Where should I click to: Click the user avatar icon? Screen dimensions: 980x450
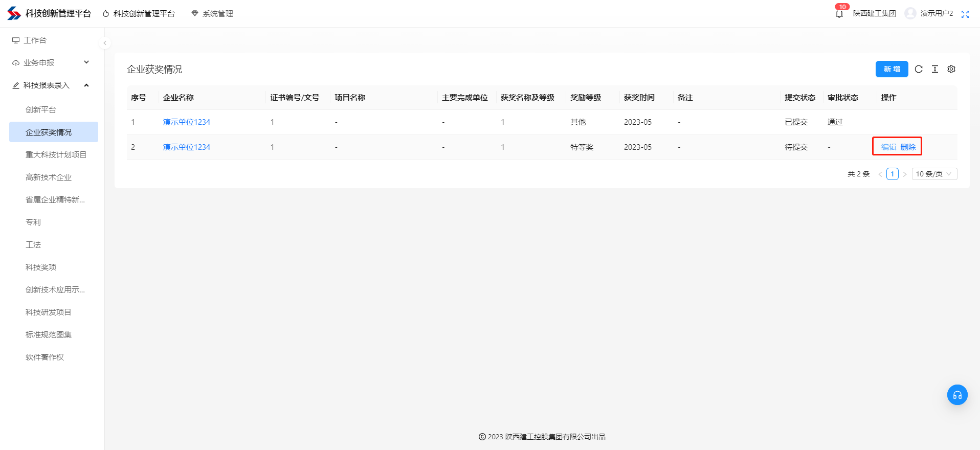click(x=910, y=13)
